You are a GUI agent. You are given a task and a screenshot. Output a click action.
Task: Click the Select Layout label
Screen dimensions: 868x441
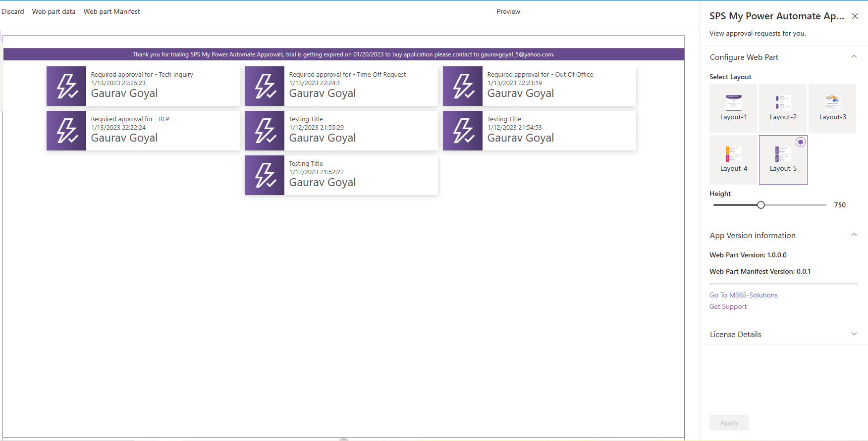click(730, 77)
